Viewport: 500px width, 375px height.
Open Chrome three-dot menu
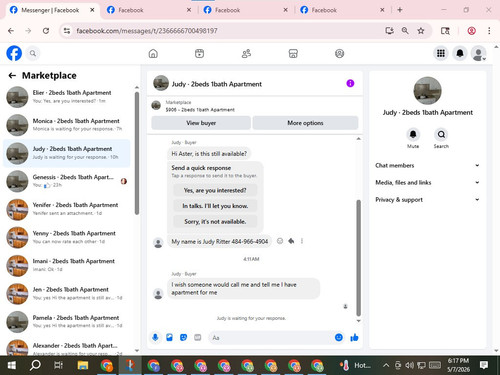point(489,31)
